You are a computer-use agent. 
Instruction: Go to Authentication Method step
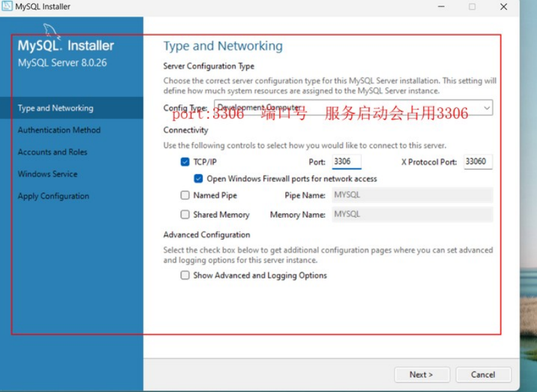59,130
